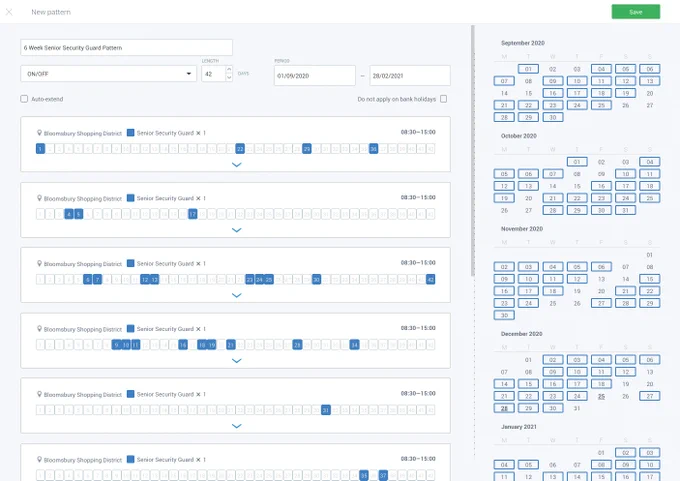This screenshot has height=481, width=680.
Task: Enable the Auto-extend checkbox
Action: coord(24,99)
